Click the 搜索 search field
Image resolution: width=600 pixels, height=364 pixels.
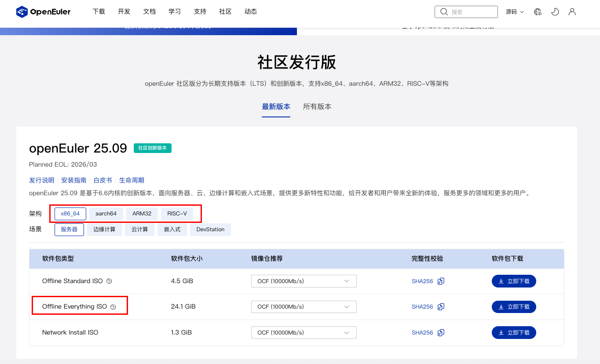coord(466,12)
